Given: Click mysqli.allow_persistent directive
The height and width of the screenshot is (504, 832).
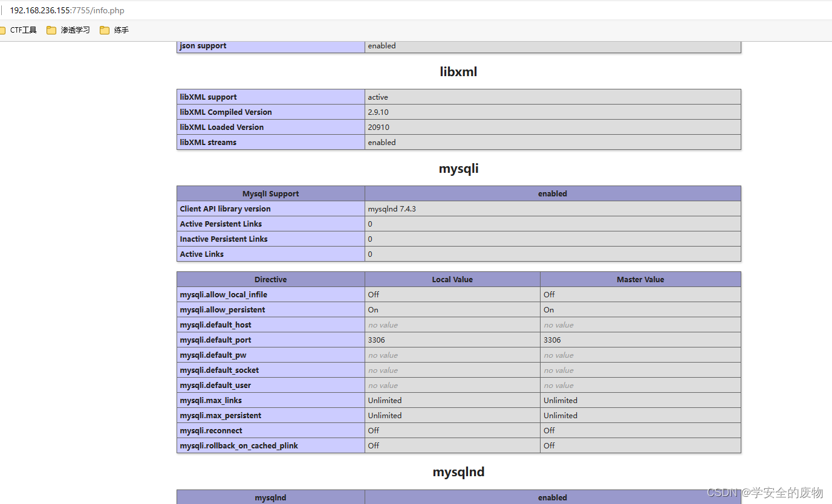Looking at the screenshot, I should tap(223, 309).
